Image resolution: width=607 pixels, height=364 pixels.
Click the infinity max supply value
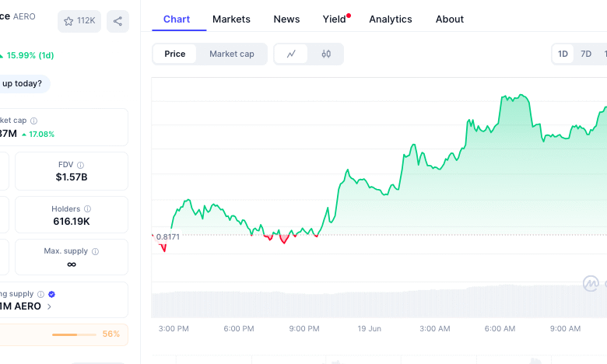pos(72,264)
